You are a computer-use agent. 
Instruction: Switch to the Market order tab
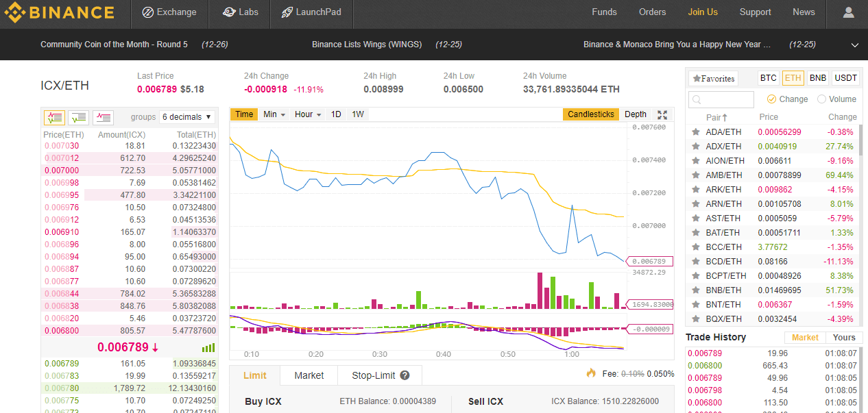tap(308, 375)
